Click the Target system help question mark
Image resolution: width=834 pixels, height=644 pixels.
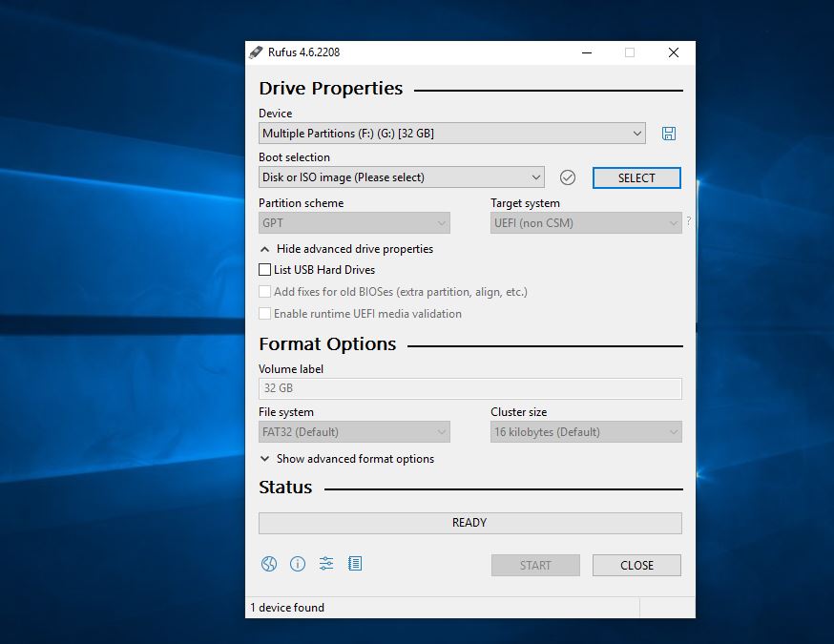click(689, 220)
